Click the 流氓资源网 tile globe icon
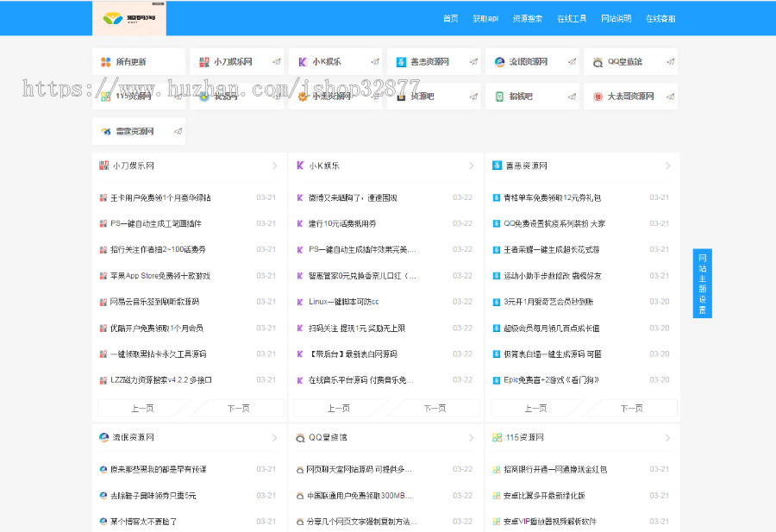776x532 pixels. [x=499, y=62]
